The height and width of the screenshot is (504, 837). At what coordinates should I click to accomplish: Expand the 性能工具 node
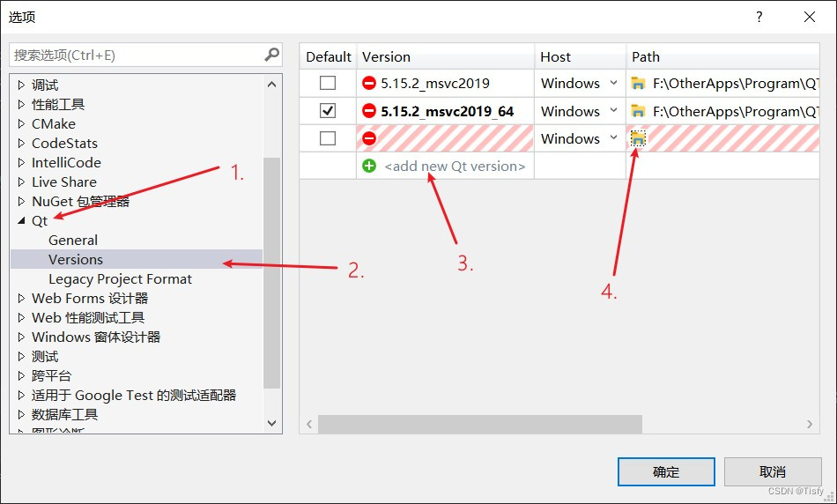click(x=21, y=104)
